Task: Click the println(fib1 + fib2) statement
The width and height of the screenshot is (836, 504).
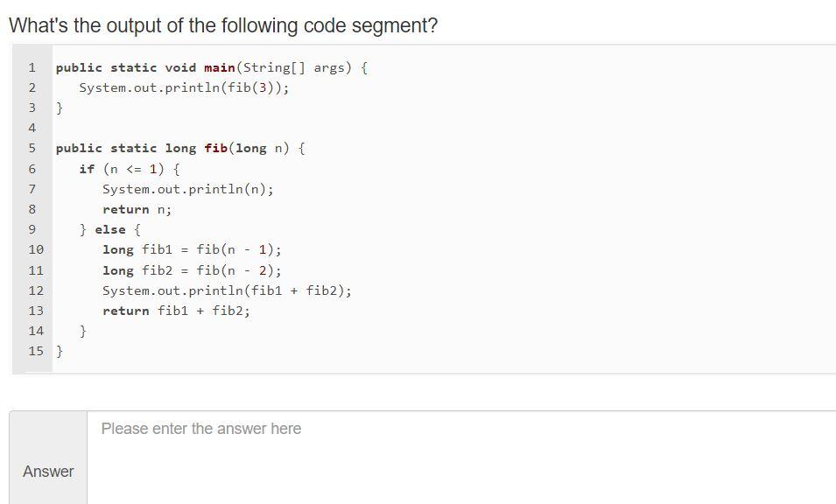Action: coord(228,290)
